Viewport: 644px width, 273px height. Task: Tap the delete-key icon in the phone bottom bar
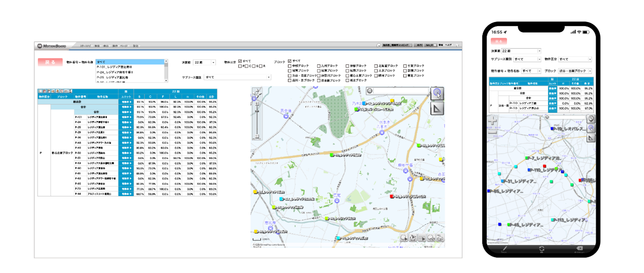tap(580, 249)
